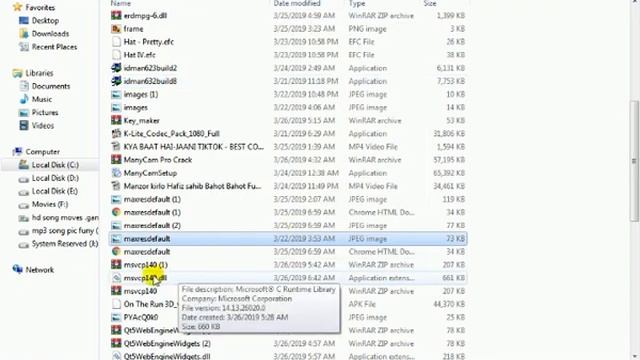This screenshot has height=360, width=640.
Task: Click the 3/26/2019 5:15 AM date cell
Action: [304, 120]
